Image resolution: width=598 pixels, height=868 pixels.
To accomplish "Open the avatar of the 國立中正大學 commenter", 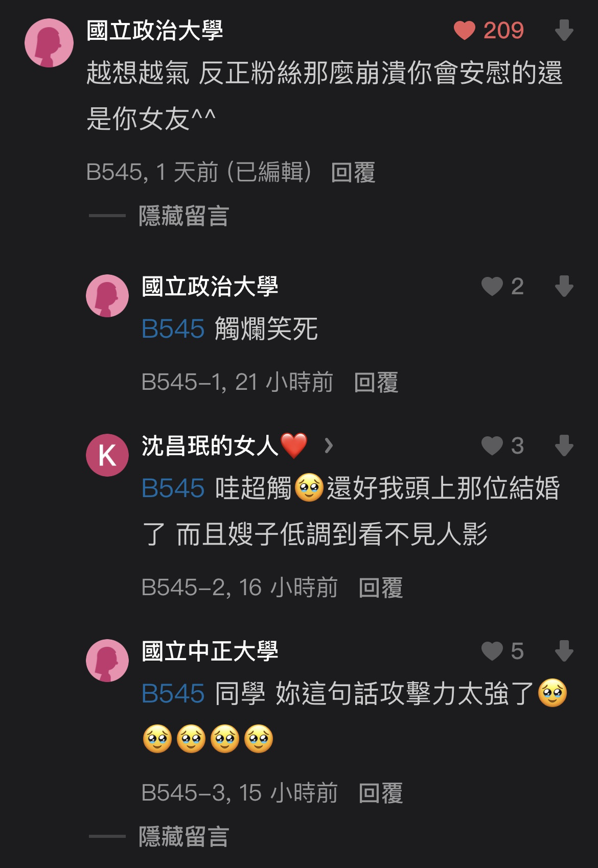I will pos(107,661).
